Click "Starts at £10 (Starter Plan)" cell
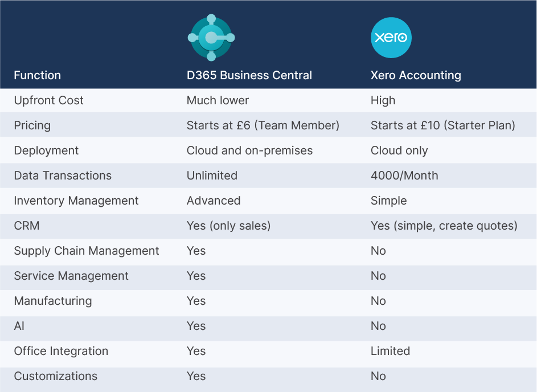This screenshot has height=392, width=537. [443, 125]
